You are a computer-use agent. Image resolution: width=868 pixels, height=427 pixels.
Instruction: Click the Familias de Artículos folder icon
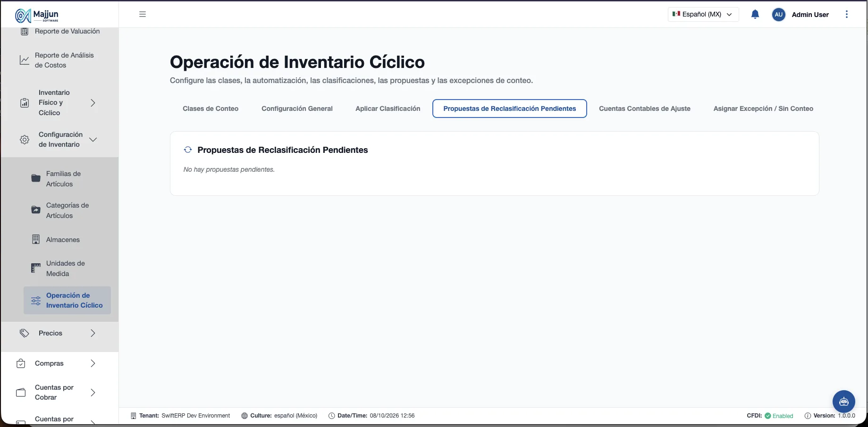point(36,178)
